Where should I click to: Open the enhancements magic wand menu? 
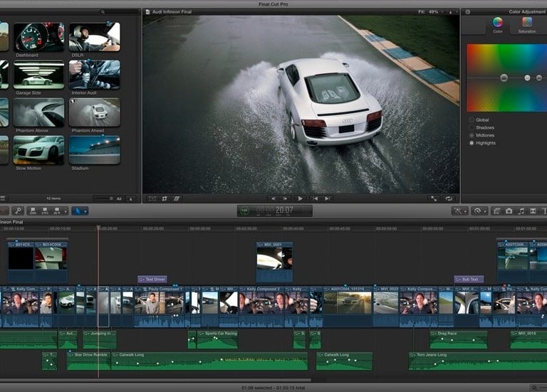click(x=460, y=211)
